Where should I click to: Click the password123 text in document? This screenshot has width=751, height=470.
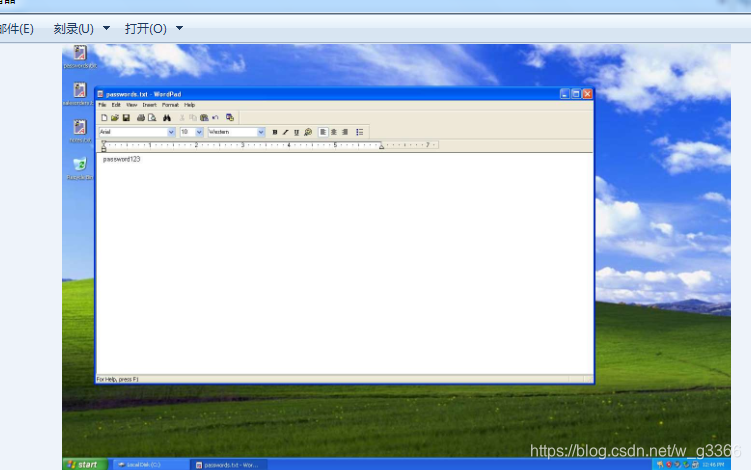122,159
